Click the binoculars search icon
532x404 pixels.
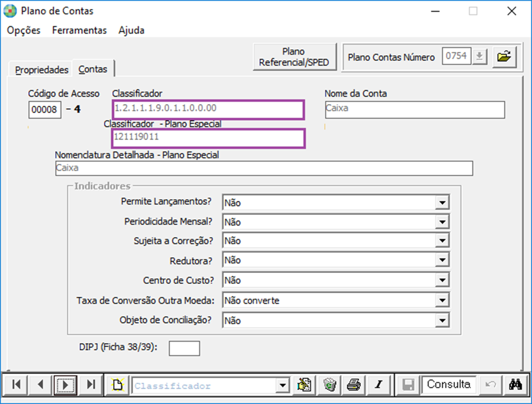coord(516,385)
